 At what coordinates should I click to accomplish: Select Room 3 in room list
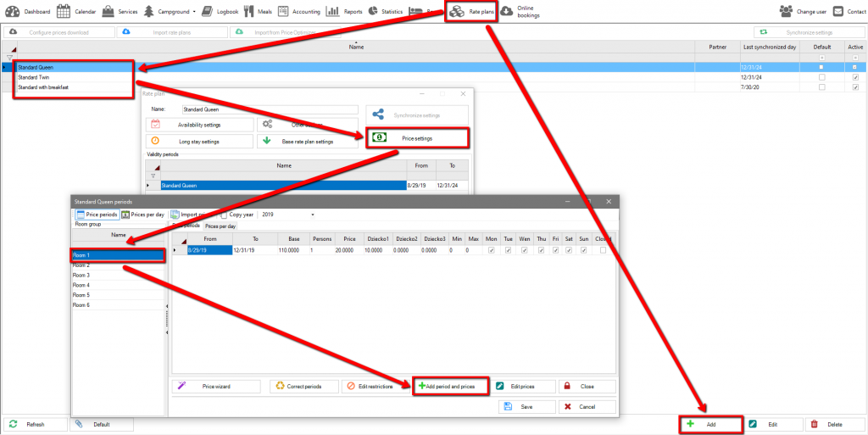pyautogui.click(x=119, y=275)
